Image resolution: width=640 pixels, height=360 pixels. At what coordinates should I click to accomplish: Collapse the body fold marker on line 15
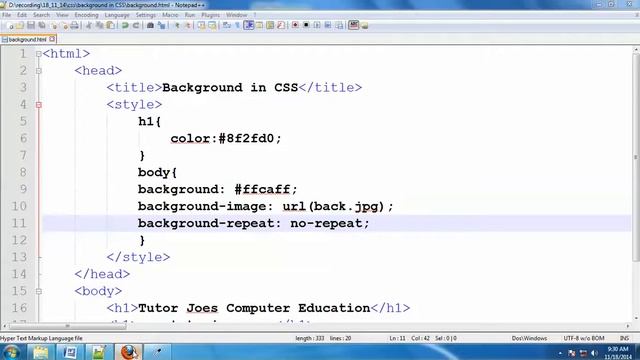[39, 291]
